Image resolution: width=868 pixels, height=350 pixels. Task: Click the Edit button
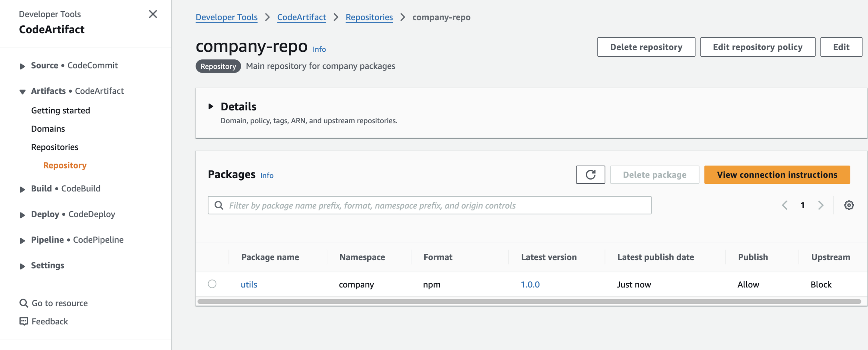(841, 47)
